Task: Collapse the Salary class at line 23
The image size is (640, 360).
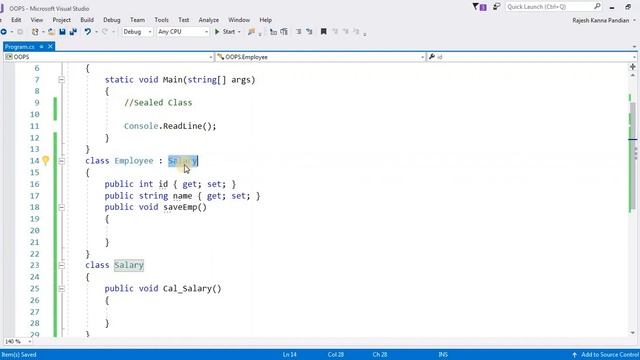Action: tap(61, 265)
